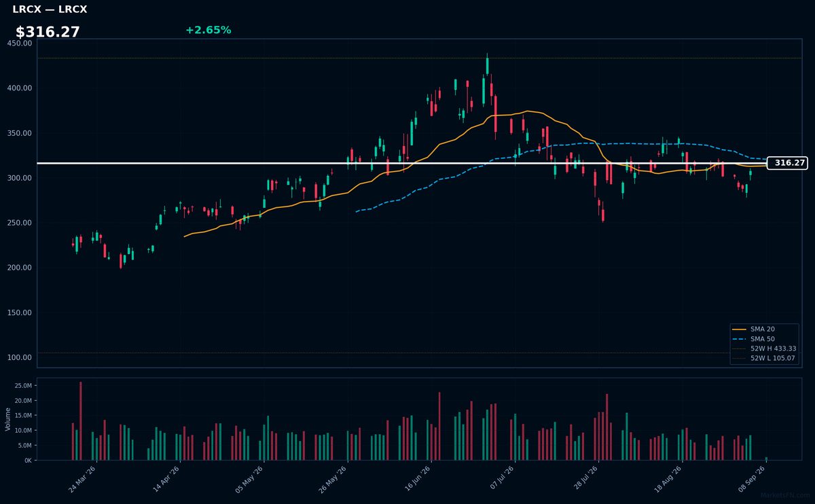This screenshot has width=815, height=504.
Task: Click the 26 May '26 date label
Action: pos(333,480)
